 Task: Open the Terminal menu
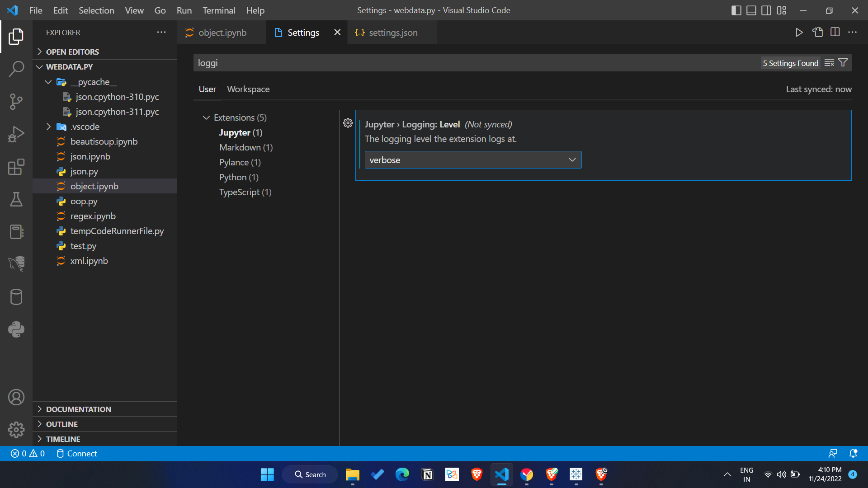point(219,10)
